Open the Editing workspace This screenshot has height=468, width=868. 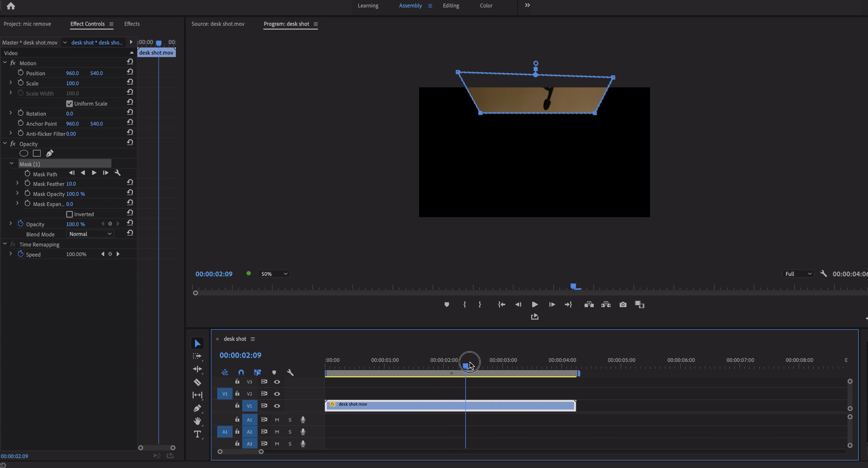pyautogui.click(x=451, y=6)
